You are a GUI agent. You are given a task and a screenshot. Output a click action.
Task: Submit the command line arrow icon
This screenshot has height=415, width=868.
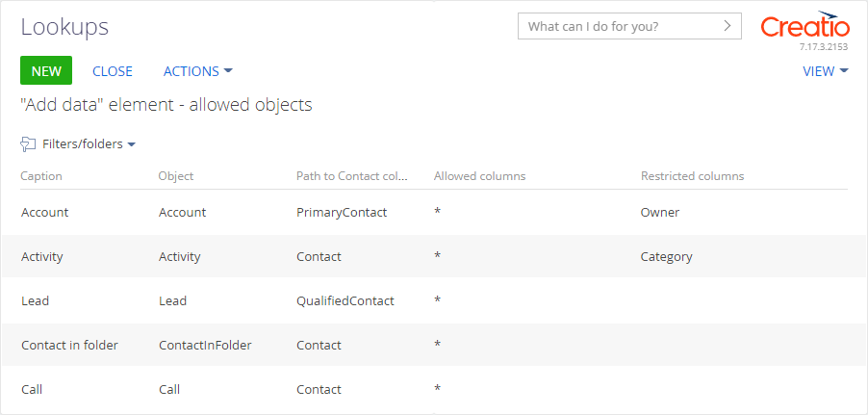click(x=728, y=26)
